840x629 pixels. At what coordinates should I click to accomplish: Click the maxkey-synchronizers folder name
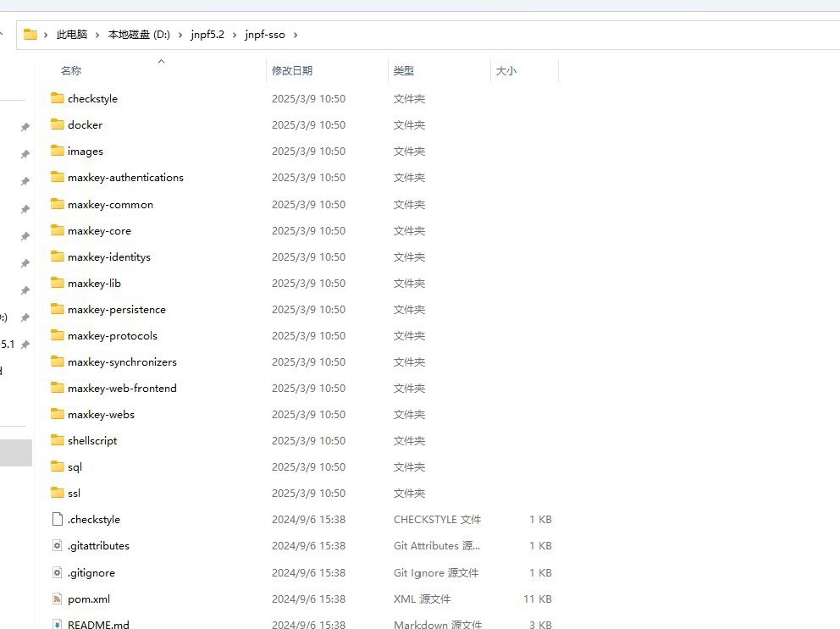point(122,362)
